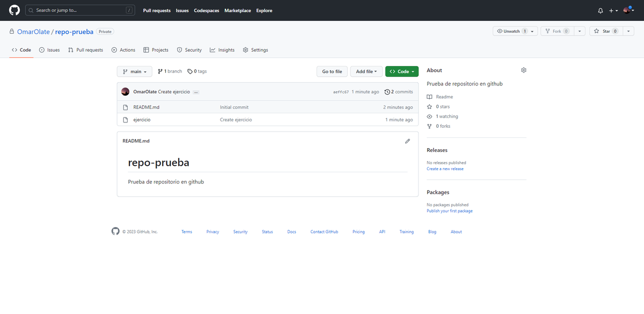Open the user avatar menu
Viewport: 644px width, 314px height.
tap(628, 10)
